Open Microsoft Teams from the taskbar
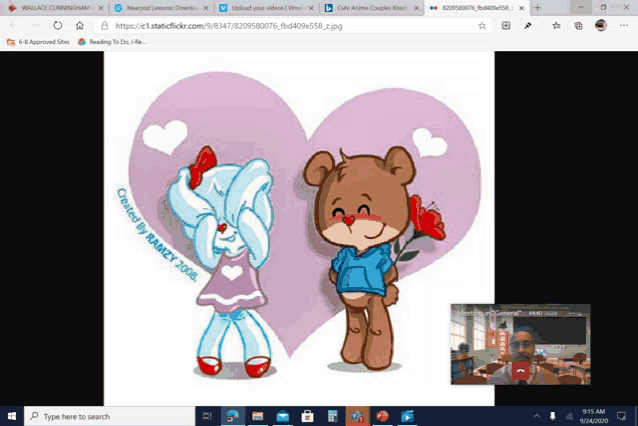638x426 pixels. pos(357,416)
